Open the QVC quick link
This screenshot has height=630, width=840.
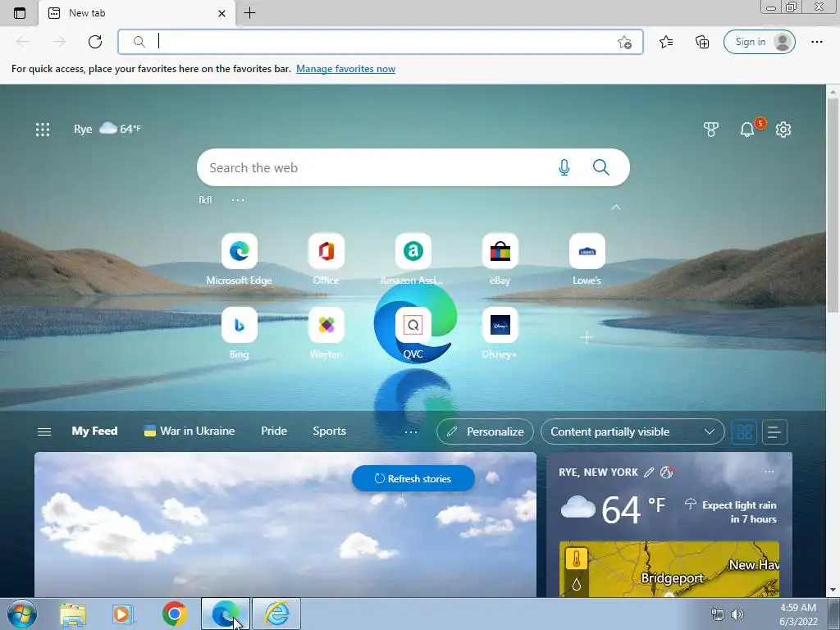[413, 333]
